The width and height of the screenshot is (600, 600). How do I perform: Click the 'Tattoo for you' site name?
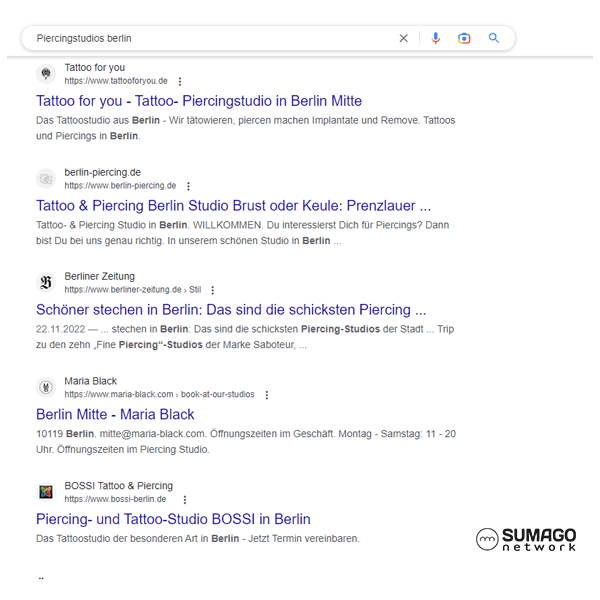[95, 68]
